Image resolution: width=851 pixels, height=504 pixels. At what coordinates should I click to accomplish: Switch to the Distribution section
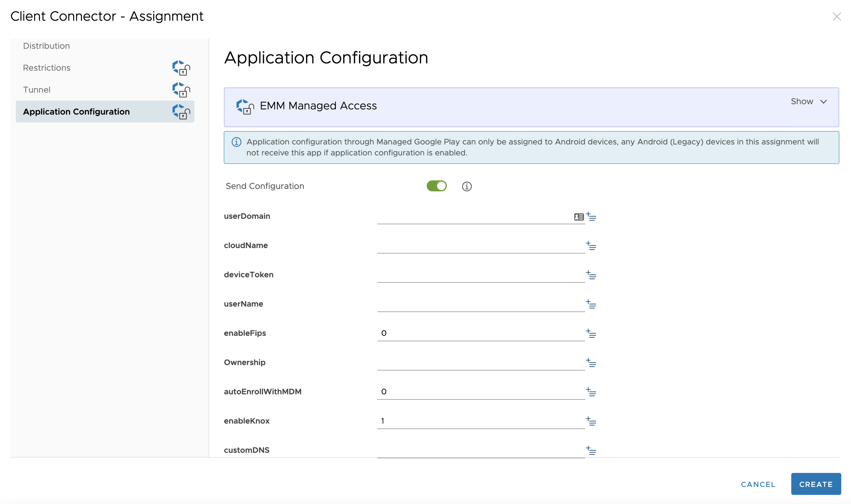(46, 45)
